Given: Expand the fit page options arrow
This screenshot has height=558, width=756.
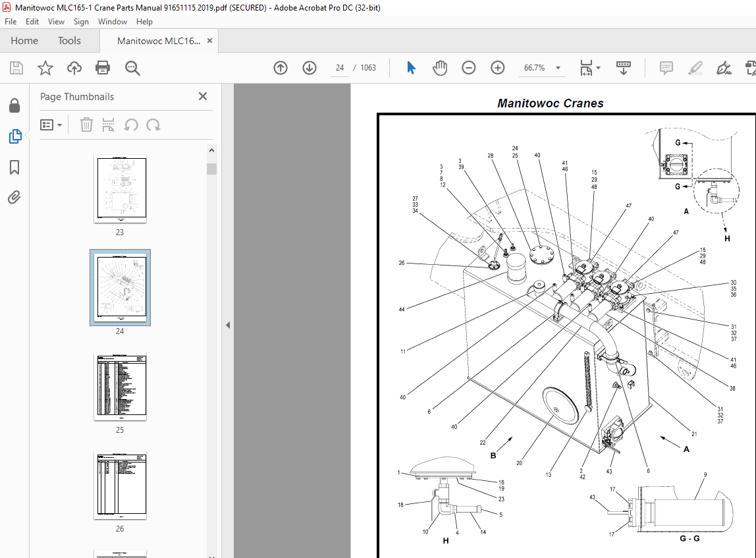Looking at the screenshot, I should [x=599, y=68].
